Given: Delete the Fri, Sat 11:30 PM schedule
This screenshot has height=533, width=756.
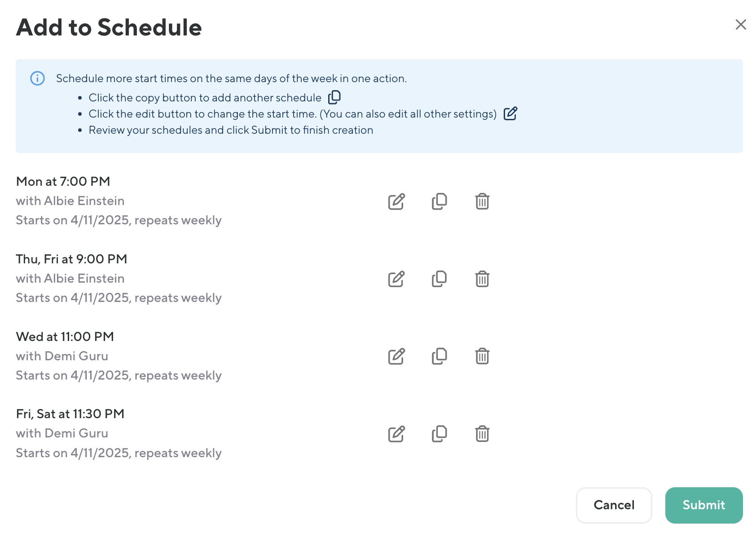Looking at the screenshot, I should coord(482,434).
